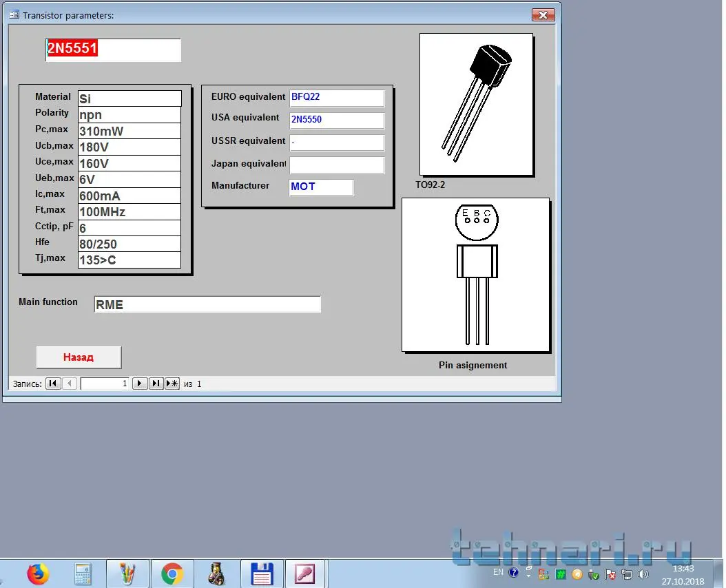Select the Ft,max value 100MHz
Screen dimensions: 726x588
click(129, 212)
